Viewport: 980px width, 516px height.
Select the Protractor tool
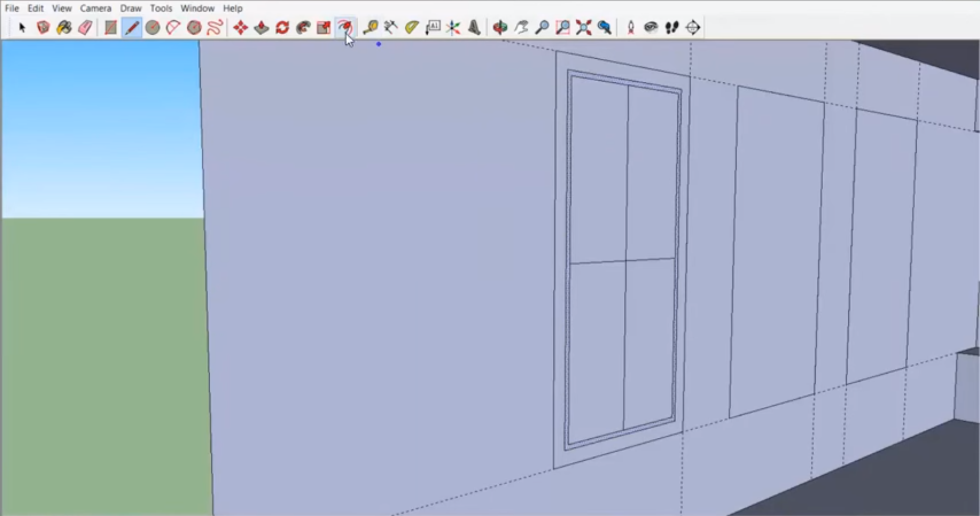point(412,28)
